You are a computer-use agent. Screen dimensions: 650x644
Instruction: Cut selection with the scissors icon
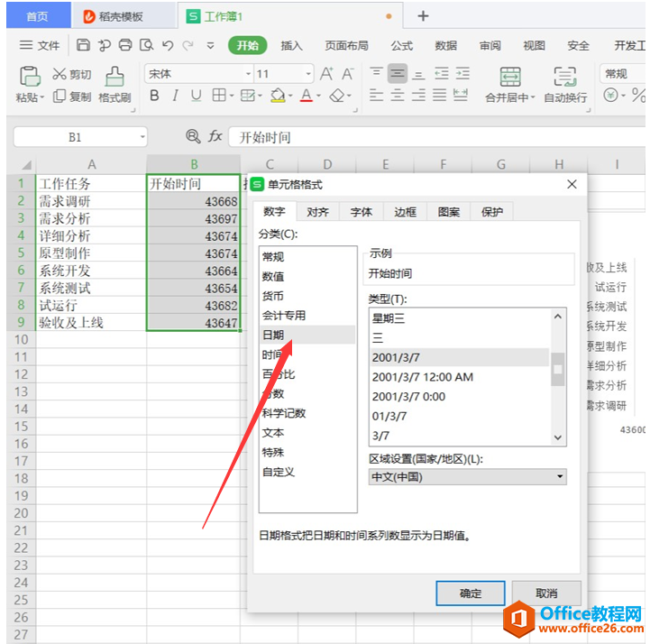coord(60,74)
